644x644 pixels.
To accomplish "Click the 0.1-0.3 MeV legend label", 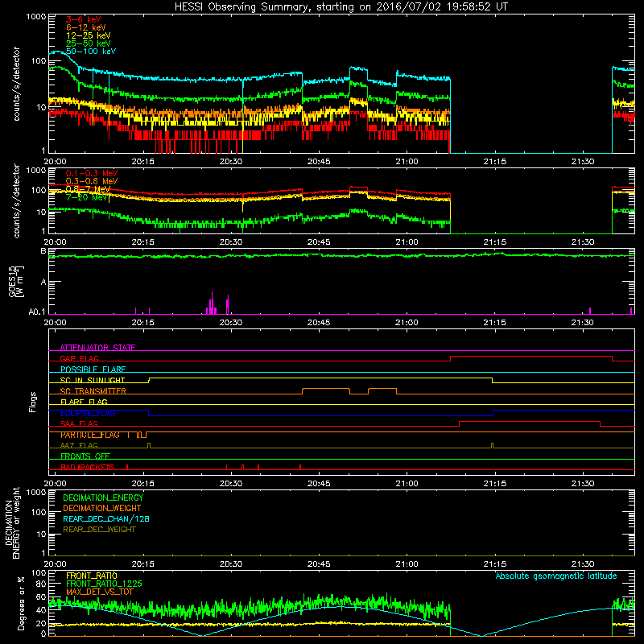I will tap(92, 173).
